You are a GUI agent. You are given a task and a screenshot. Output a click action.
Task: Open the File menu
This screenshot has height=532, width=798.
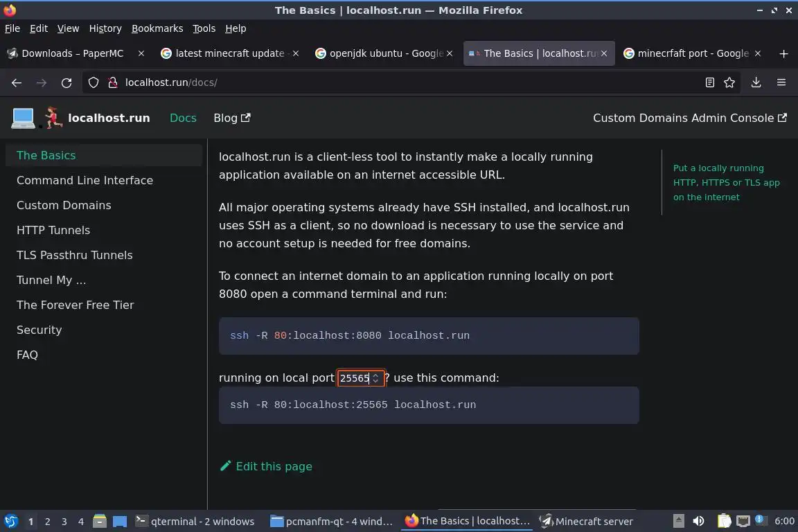click(x=12, y=28)
